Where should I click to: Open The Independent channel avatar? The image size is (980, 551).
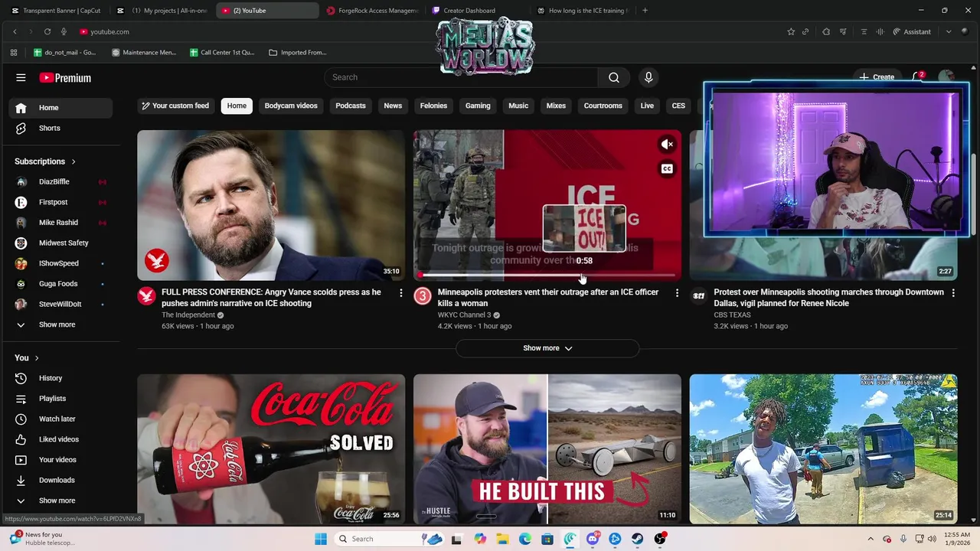[x=146, y=295]
